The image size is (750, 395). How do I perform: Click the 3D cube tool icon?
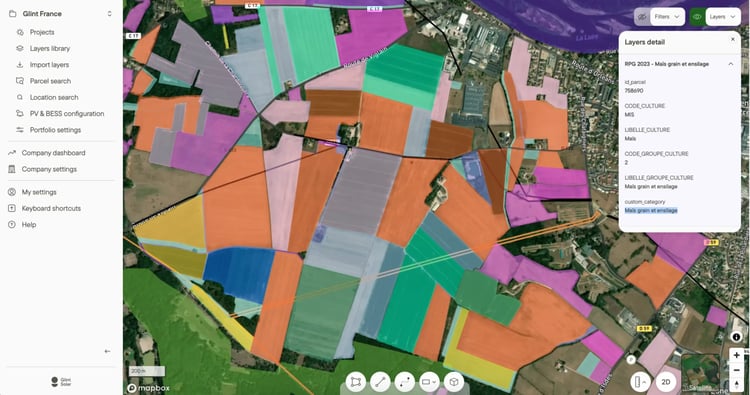point(454,382)
